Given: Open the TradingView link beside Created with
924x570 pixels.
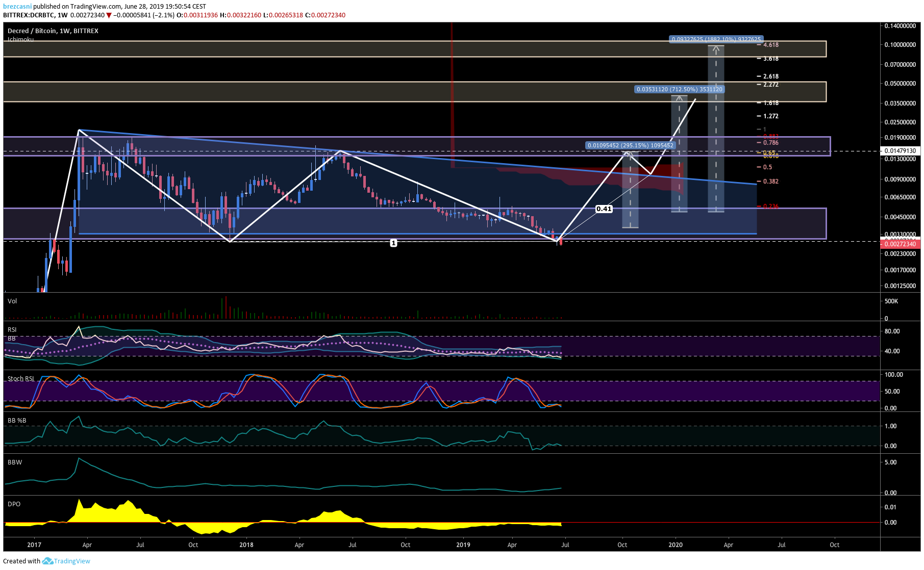Looking at the screenshot, I should click(x=72, y=561).
